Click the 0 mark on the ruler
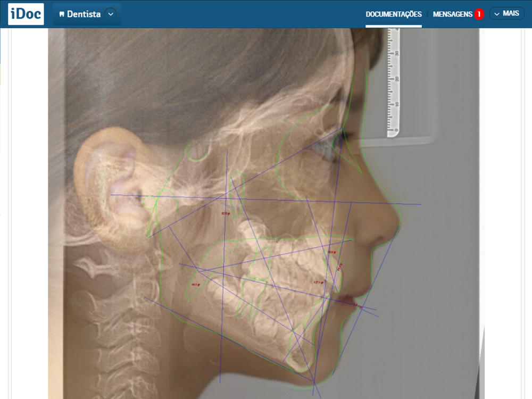This screenshot has width=532, height=399. [x=396, y=130]
